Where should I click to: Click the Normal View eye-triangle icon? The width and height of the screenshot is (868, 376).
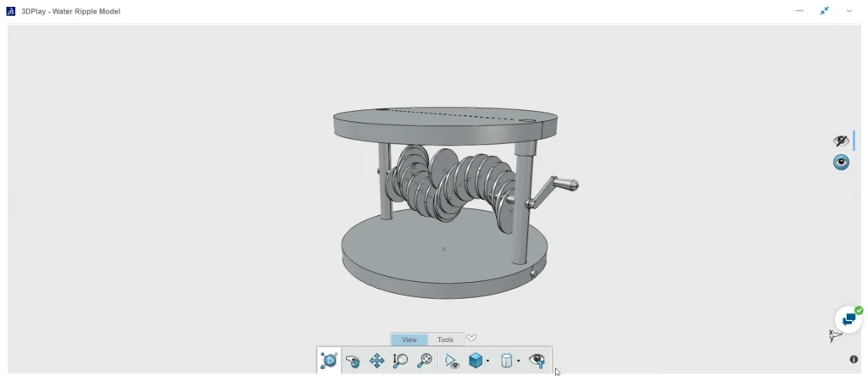pyautogui.click(x=453, y=361)
